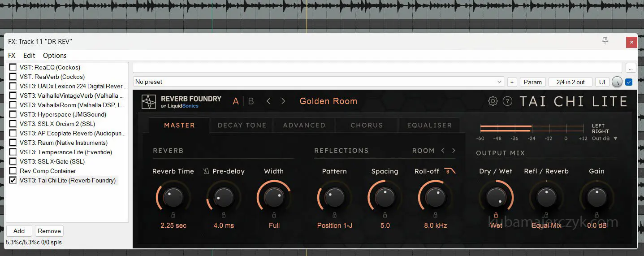This screenshot has width=644, height=256.
Task: Click the lock icon under Reverb Time
Action: coord(173,215)
